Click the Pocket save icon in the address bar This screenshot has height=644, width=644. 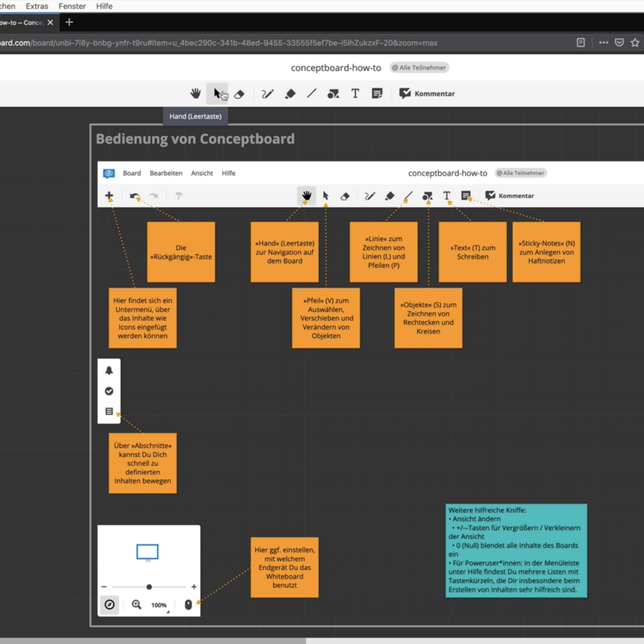[x=620, y=43]
